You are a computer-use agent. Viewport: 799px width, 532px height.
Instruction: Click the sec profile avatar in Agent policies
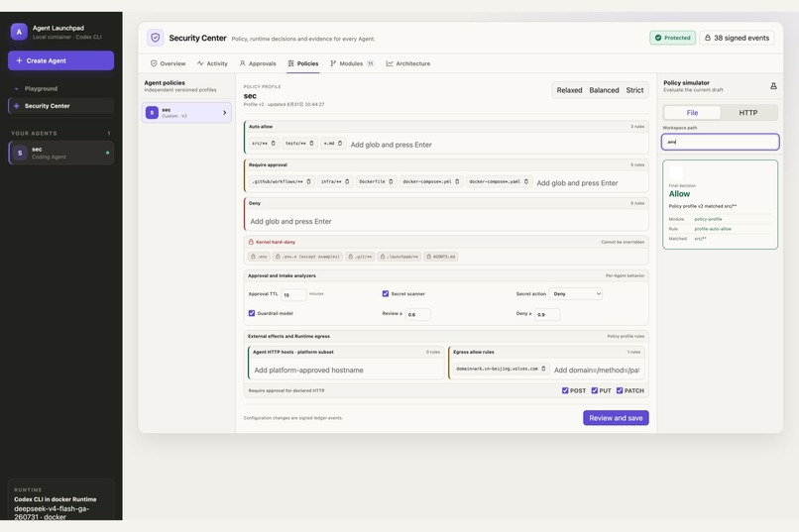coord(152,113)
